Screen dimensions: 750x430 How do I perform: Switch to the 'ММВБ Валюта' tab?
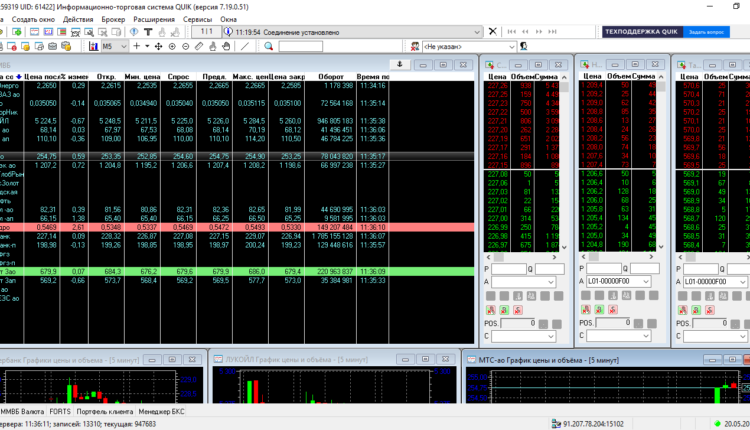(22, 411)
